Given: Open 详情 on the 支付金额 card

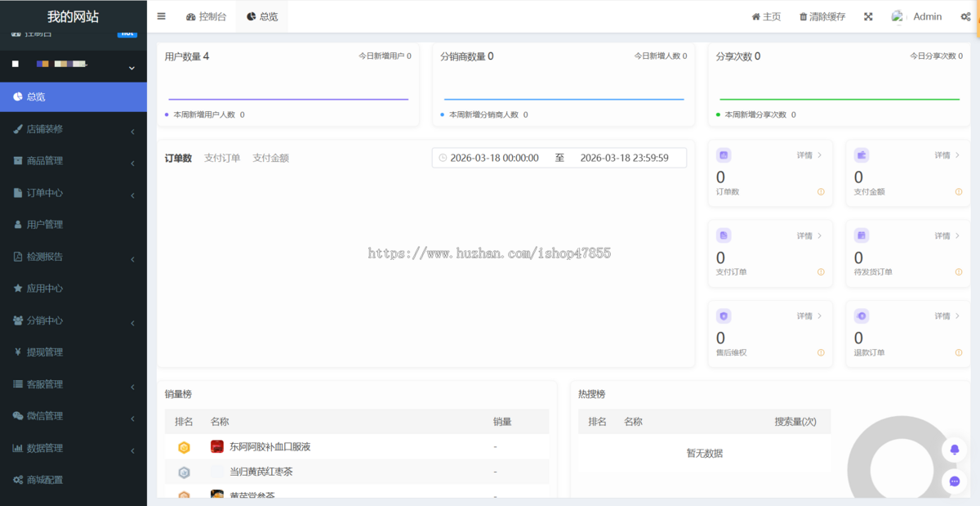Looking at the screenshot, I should (x=947, y=154).
